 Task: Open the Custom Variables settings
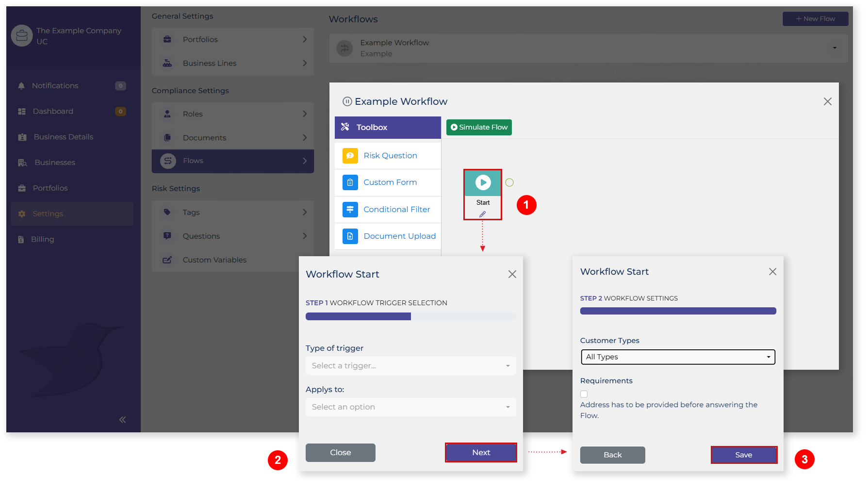pos(214,260)
